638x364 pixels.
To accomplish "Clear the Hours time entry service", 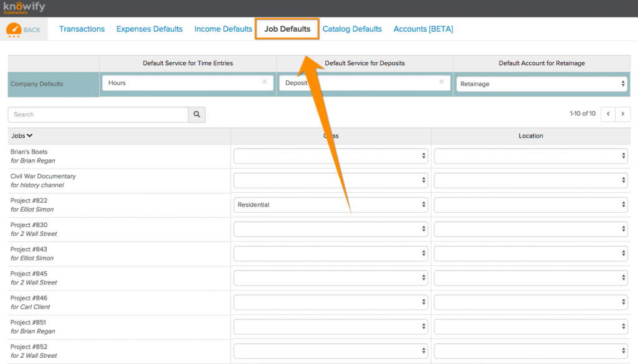I will click(264, 82).
